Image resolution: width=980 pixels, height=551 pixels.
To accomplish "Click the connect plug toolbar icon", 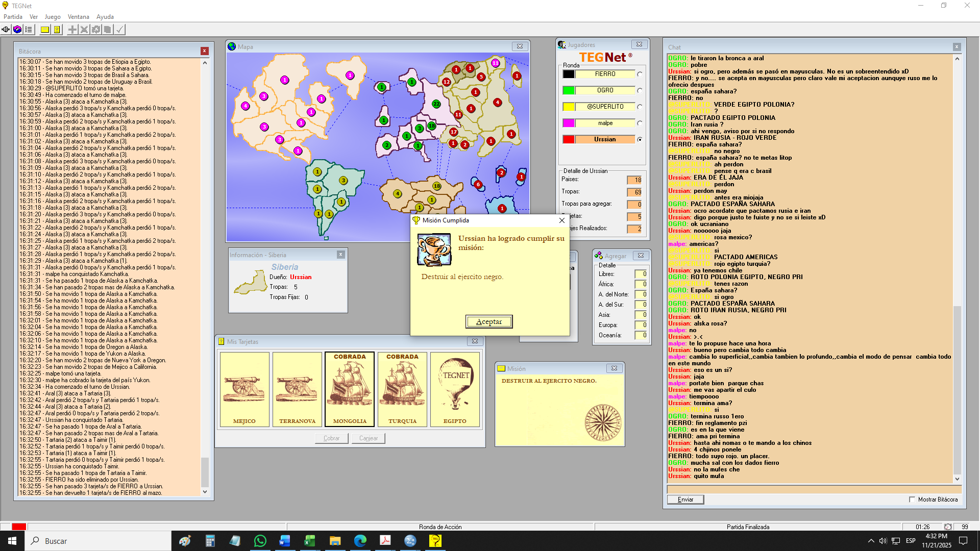I will pyautogui.click(x=6, y=30).
